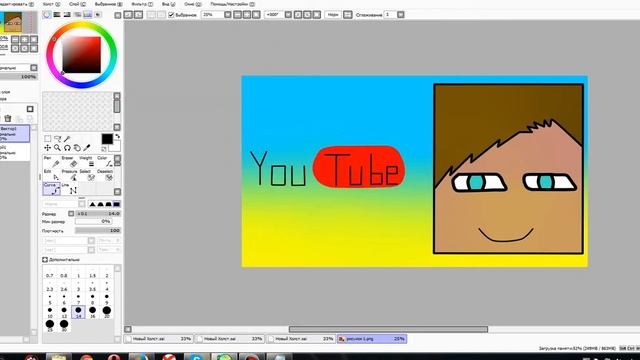Pick brush size 14 preset
Screen dimensions: 640x360
tap(78, 312)
